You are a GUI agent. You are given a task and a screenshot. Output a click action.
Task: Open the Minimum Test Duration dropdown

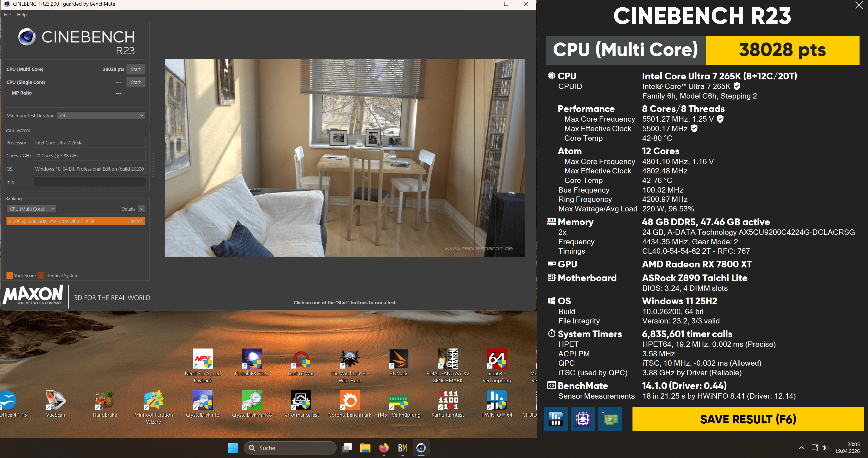coord(101,115)
